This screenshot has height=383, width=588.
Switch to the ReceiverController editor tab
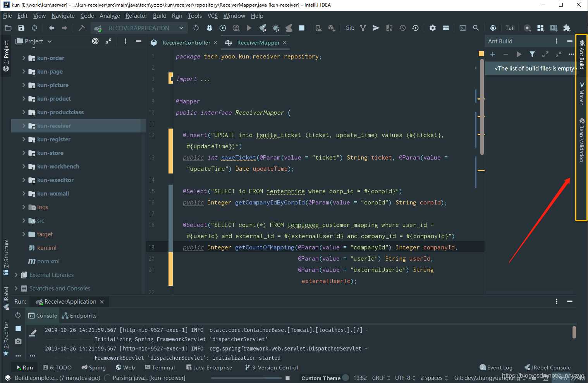coord(186,43)
